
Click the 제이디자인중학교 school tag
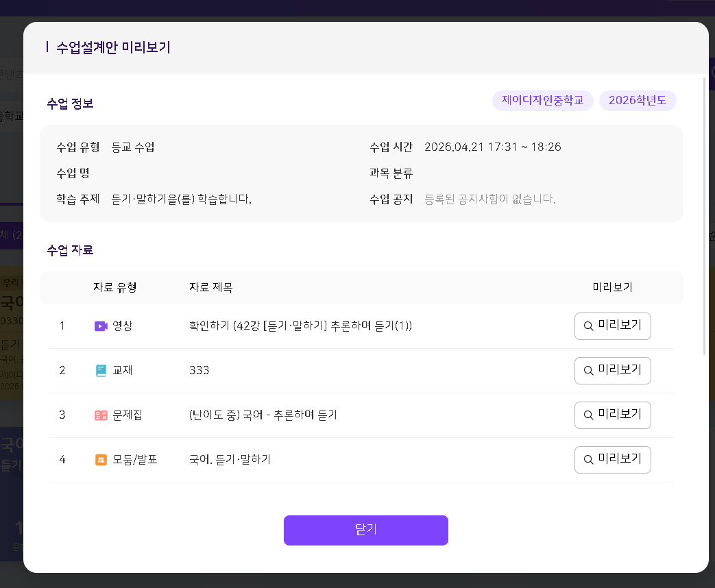click(x=542, y=101)
